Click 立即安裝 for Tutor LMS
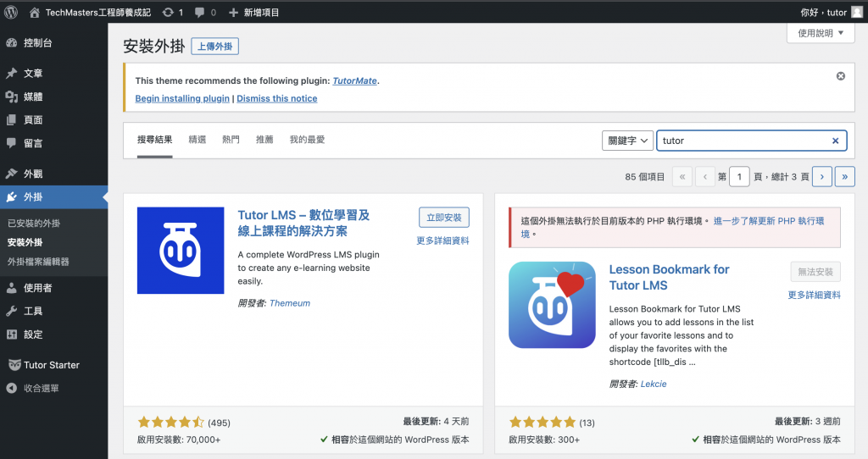This screenshot has width=868, height=459. click(444, 218)
